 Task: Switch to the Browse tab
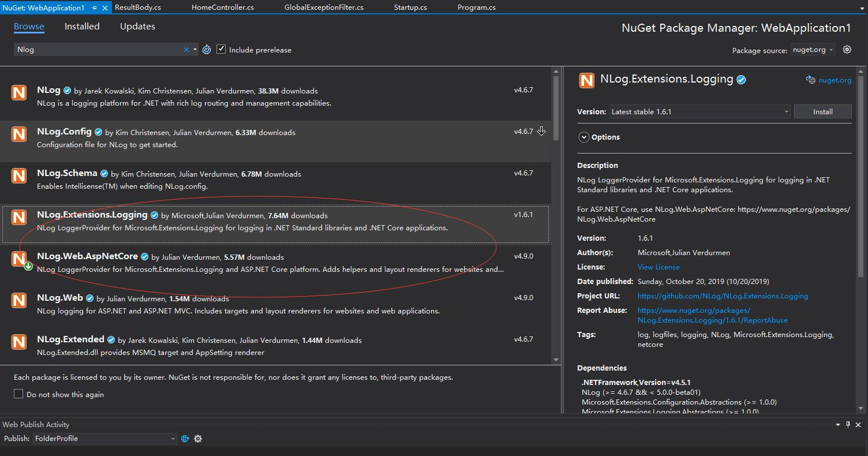point(29,27)
